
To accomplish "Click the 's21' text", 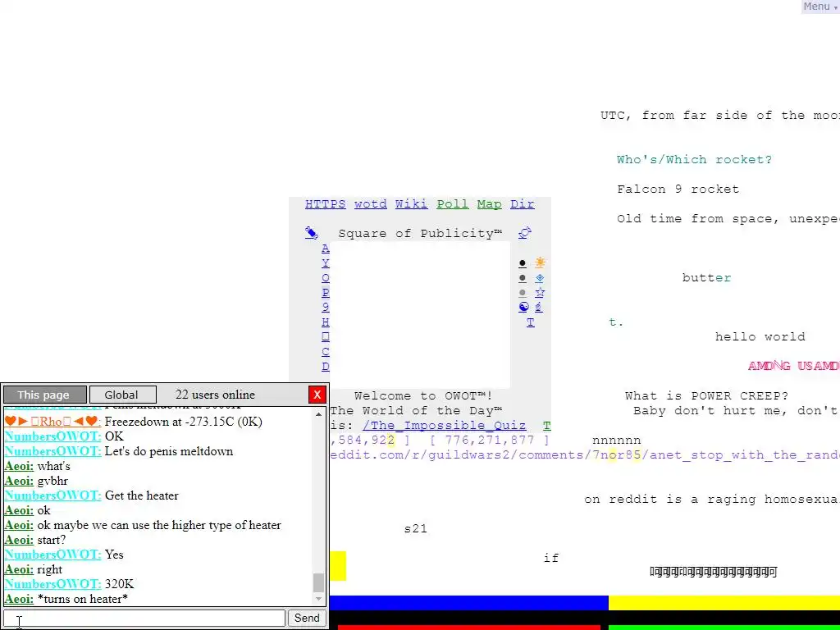I will tap(416, 529).
